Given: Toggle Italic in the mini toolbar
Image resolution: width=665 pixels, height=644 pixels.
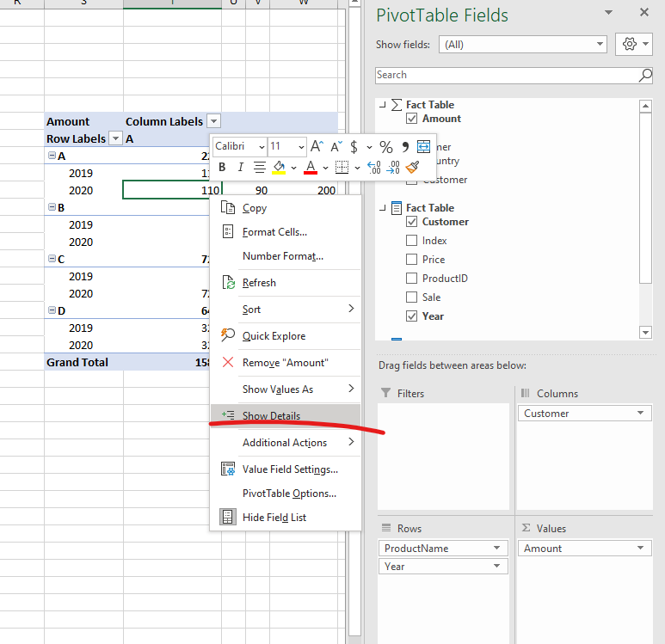Looking at the screenshot, I should pos(241,167).
